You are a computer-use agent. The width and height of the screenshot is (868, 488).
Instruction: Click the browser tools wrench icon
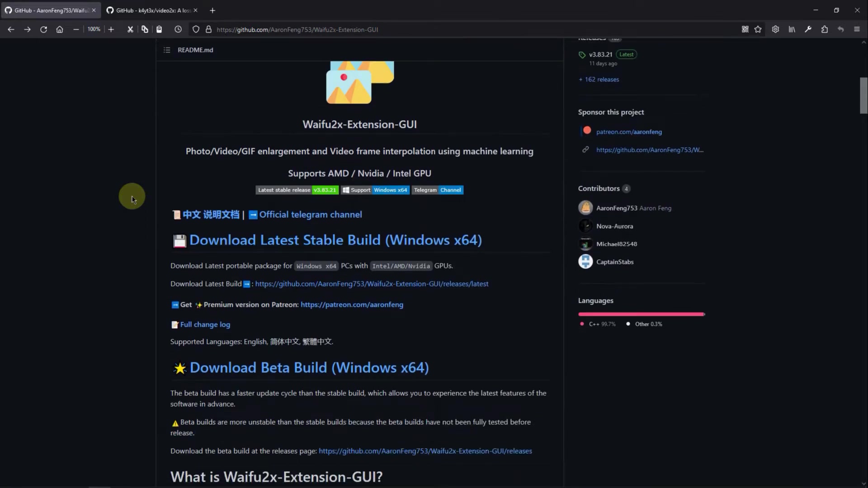point(808,29)
